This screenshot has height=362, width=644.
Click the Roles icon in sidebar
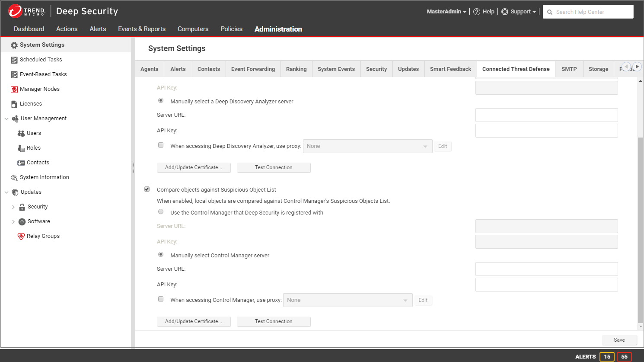(21, 148)
